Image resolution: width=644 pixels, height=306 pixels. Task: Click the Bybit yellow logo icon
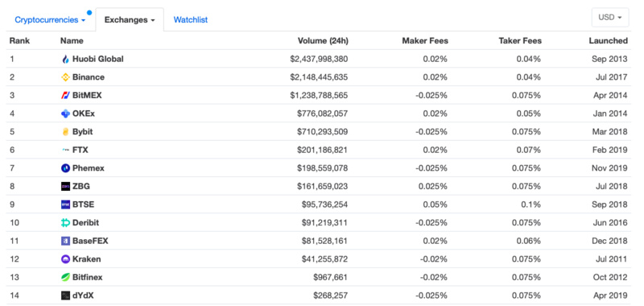[65, 132]
